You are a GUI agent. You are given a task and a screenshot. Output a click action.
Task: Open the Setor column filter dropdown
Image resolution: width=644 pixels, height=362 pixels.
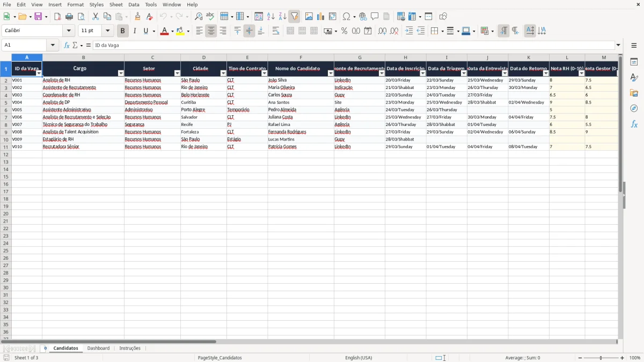[x=177, y=73]
